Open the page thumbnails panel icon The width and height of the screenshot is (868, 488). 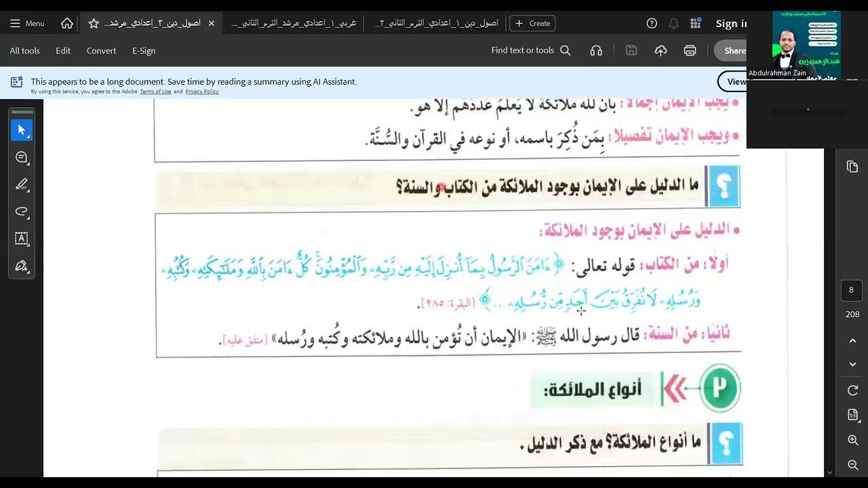(x=852, y=167)
